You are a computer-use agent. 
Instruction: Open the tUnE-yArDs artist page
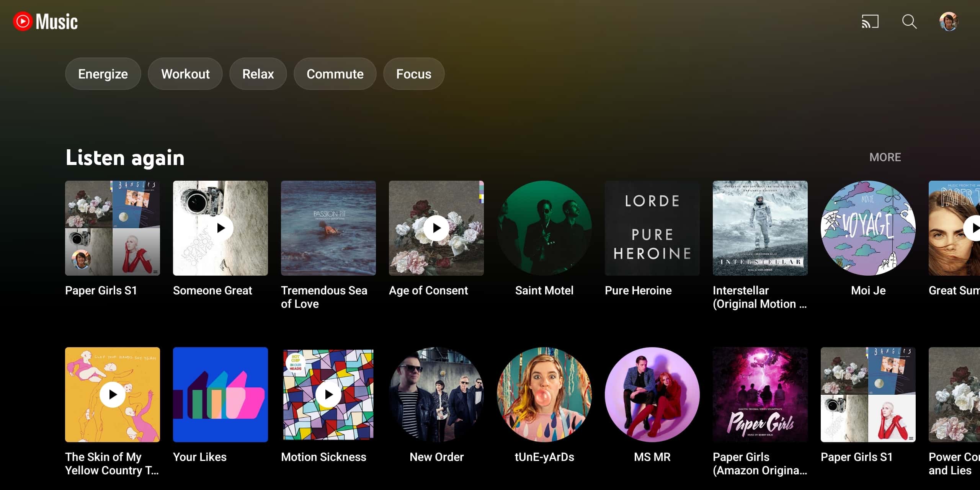544,394
